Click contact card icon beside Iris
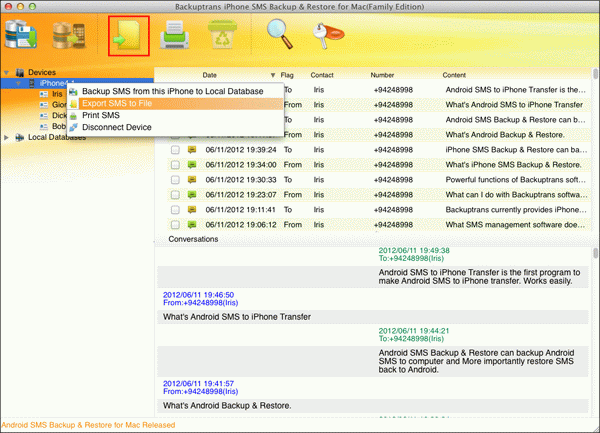Screen dimensions: 600x433 (x=44, y=94)
